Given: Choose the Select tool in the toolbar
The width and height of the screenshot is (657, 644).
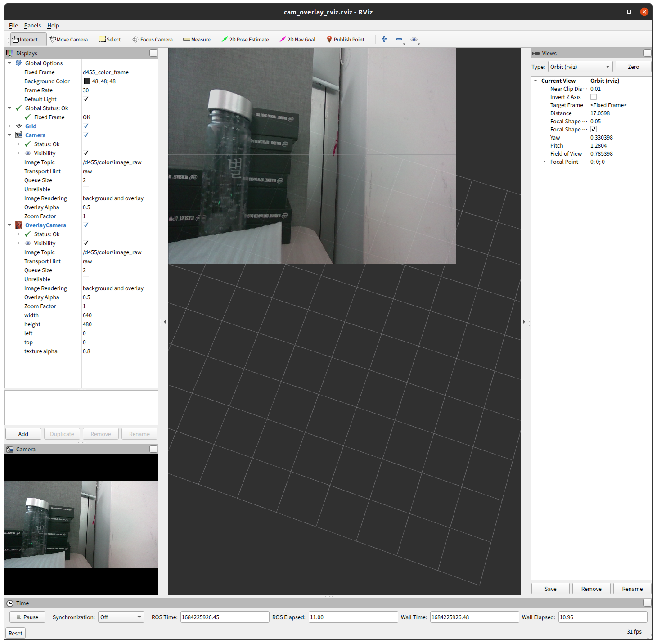Looking at the screenshot, I should point(109,39).
